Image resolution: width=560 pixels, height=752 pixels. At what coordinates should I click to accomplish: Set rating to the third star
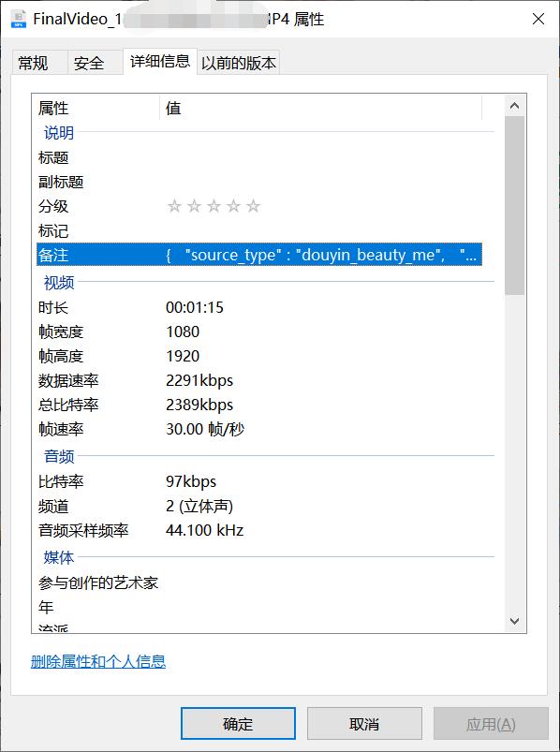[214, 206]
